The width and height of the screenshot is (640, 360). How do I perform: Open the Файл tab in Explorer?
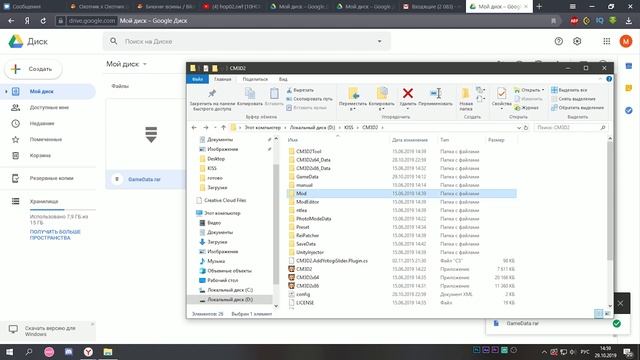coord(198,79)
